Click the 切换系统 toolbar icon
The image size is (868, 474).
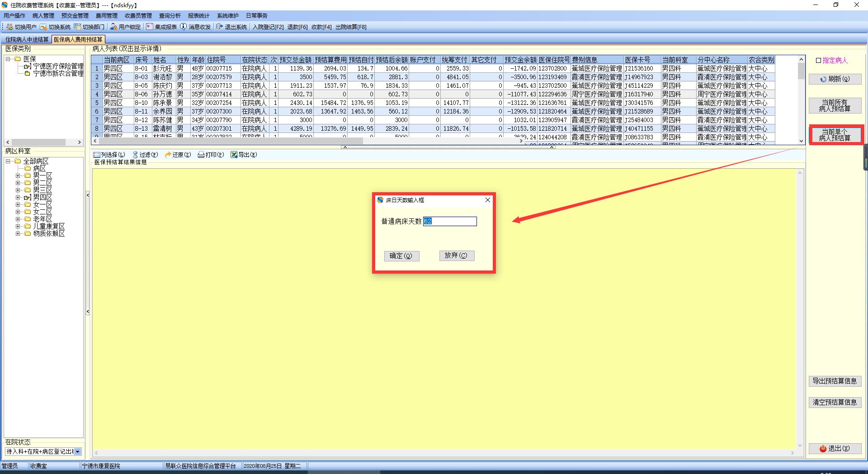[x=43, y=27]
